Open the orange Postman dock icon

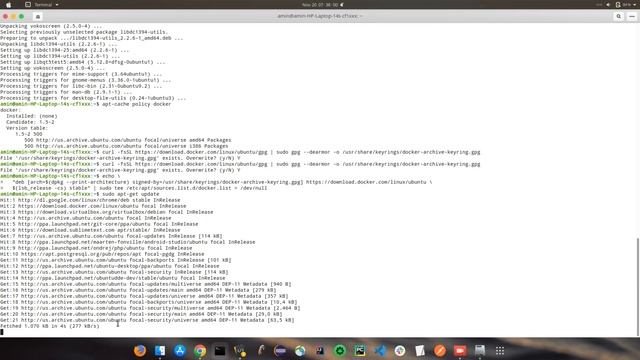[x=440, y=351]
